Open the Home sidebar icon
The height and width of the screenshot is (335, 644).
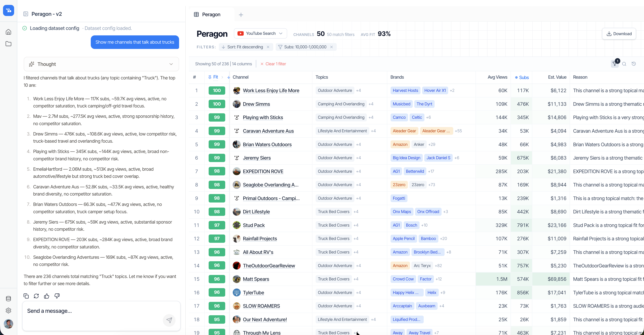tap(8, 32)
